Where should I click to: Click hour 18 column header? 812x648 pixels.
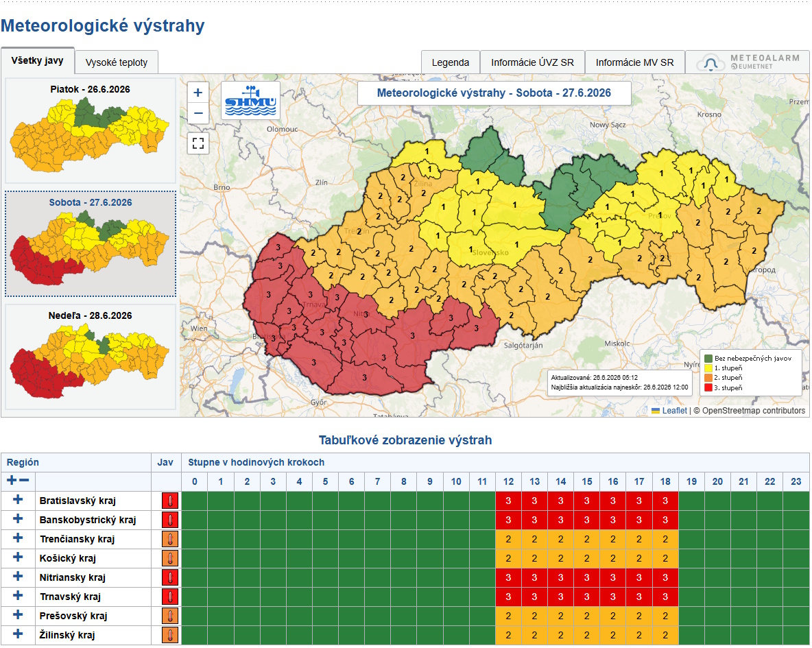pos(665,482)
